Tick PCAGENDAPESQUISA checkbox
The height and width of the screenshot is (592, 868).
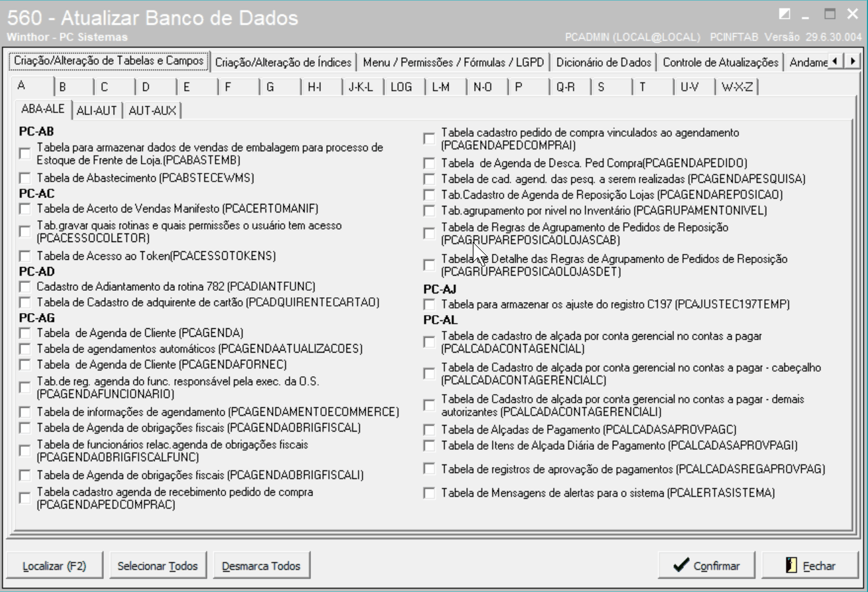point(429,179)
